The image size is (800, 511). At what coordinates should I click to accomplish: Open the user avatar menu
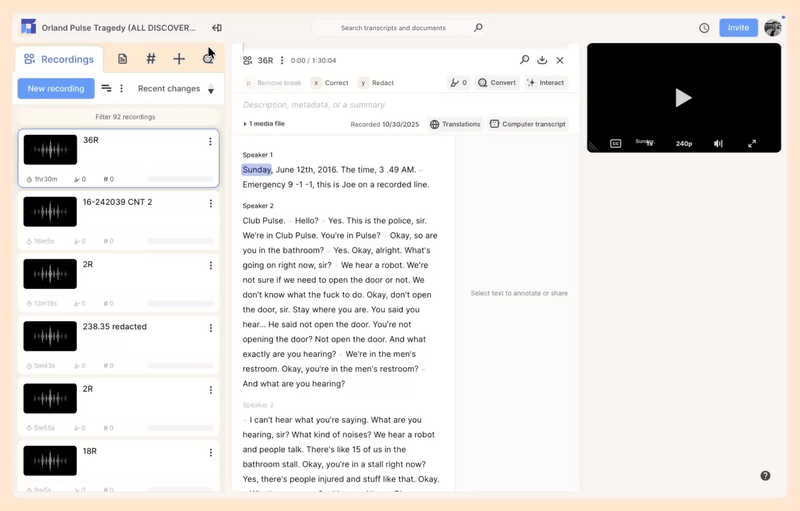tap(772, 28)
